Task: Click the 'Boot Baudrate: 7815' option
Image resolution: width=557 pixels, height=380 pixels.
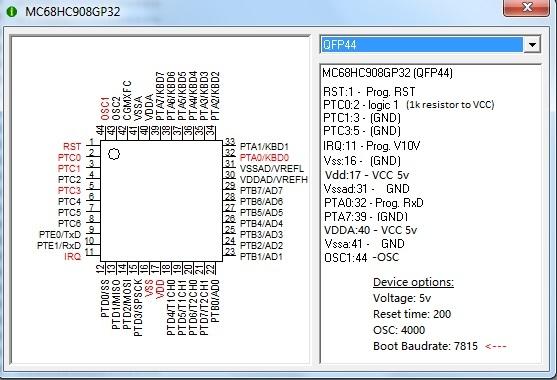Action: (425, 346)
